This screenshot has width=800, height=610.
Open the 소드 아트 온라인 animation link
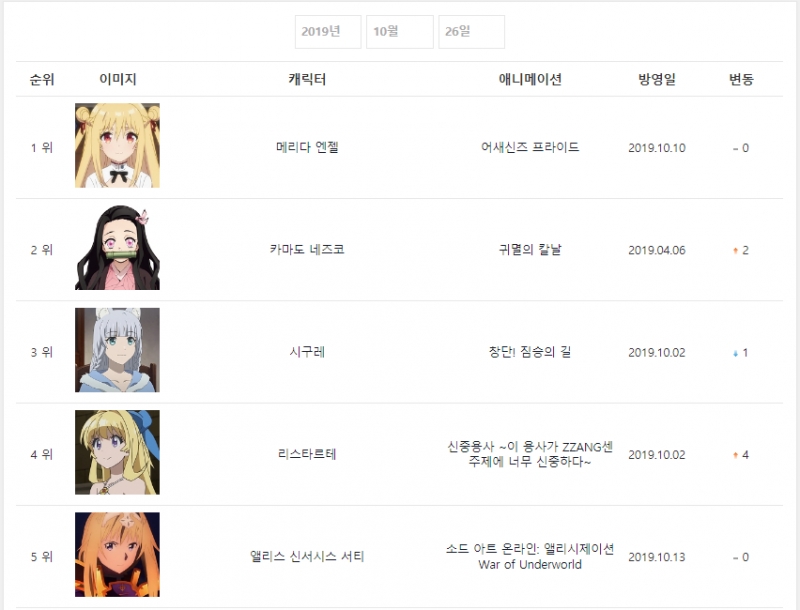530,556
